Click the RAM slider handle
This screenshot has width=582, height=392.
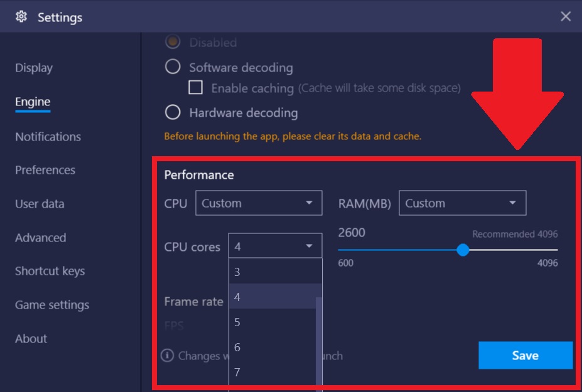(463, 250)
